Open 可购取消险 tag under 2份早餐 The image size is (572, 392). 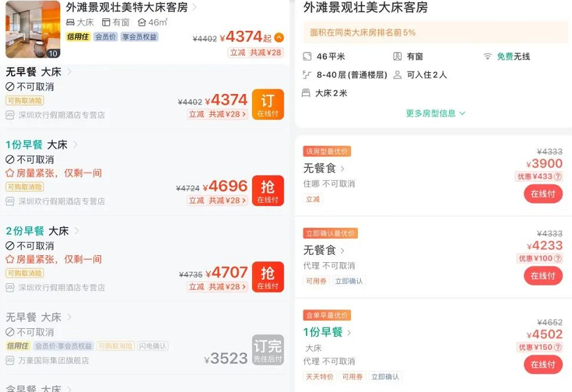(x=25, y=273)
